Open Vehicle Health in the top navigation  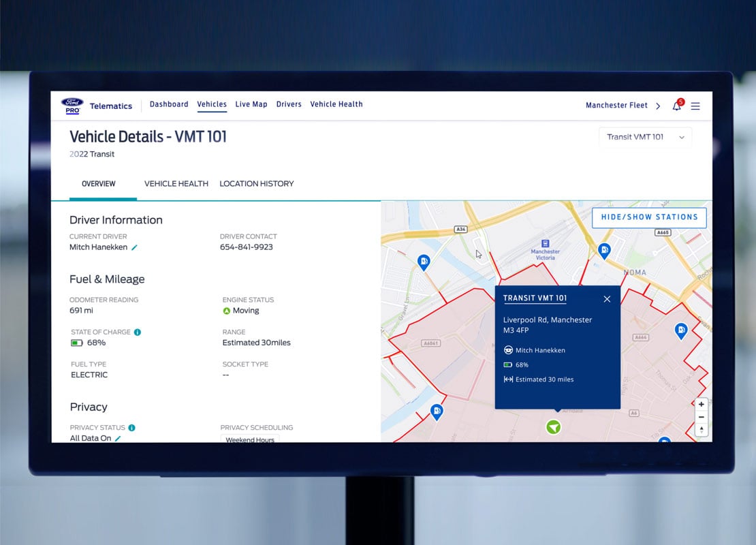coord(336,104)
